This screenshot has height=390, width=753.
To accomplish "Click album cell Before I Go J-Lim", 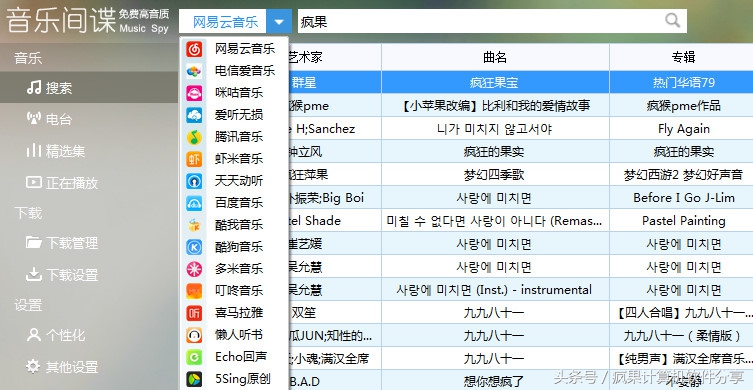I will pyautogui.click(x=684, y=198).
